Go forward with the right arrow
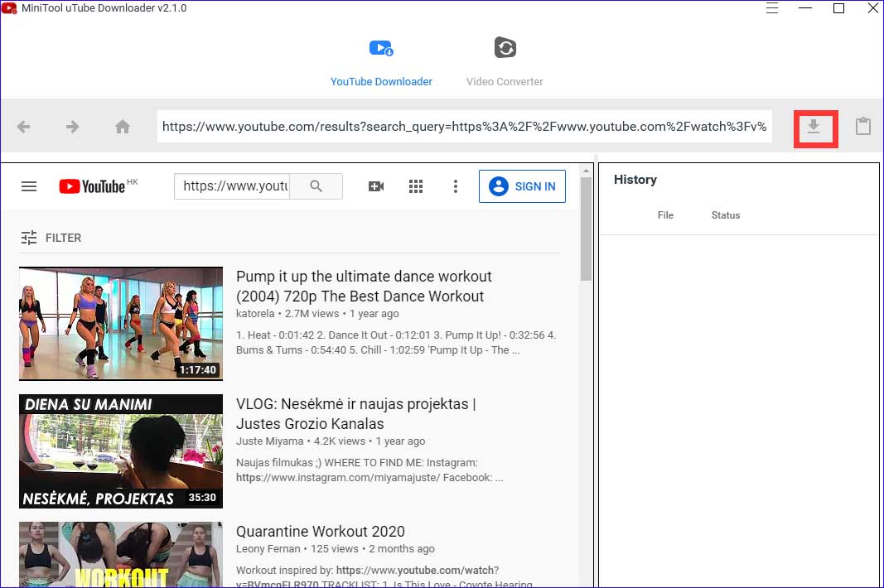The width and height of the screenshot is (884, 588). click(x=72, y=126)
